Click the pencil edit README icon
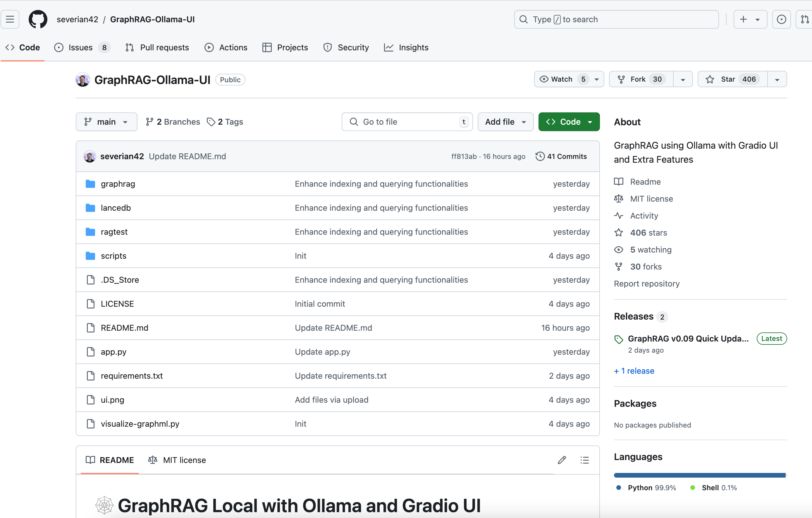Image resolution: width=812 pixels, height=518 pixels. point(562,460)
